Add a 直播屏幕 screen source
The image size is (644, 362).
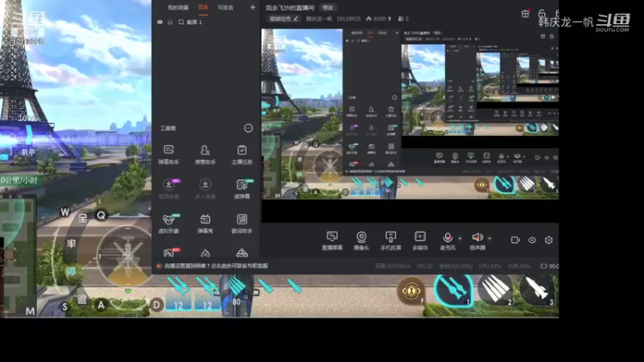pos(332,241)
